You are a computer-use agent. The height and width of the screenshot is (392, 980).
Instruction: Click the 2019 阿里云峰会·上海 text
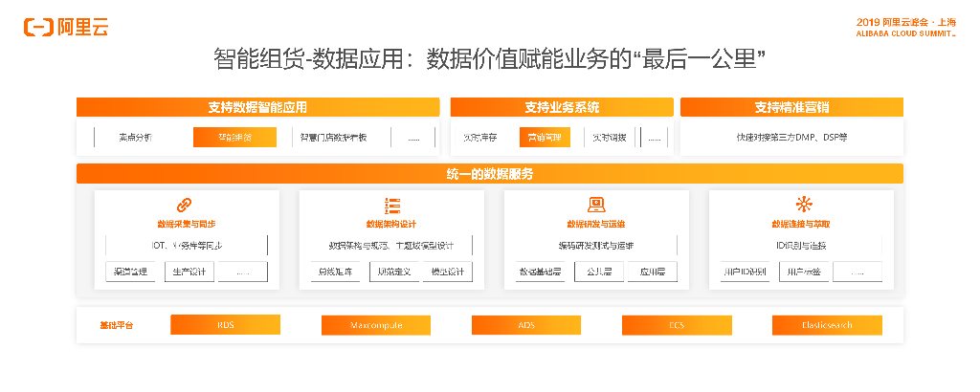pyautogui.click(x=906, y=23)
